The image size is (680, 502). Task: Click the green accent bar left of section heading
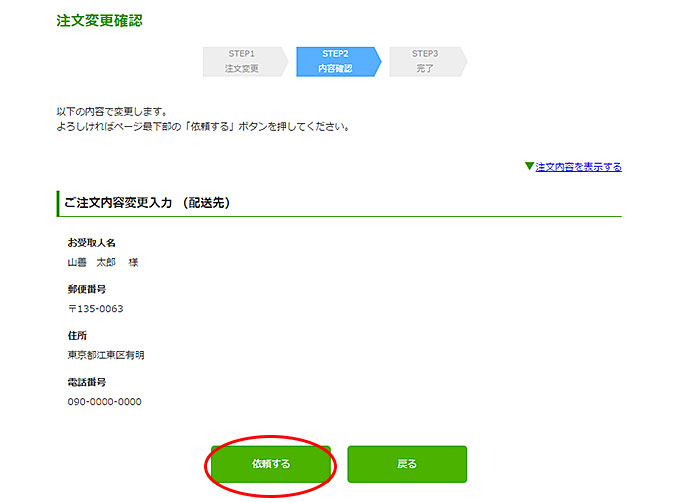(58, 203)
